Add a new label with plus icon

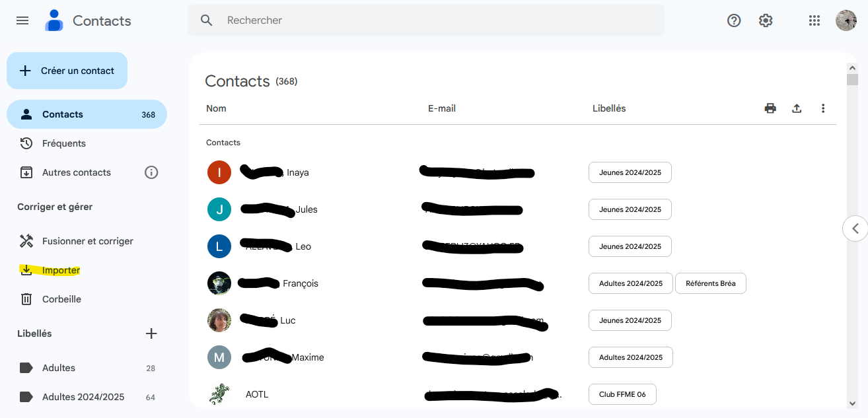[151, 333]
